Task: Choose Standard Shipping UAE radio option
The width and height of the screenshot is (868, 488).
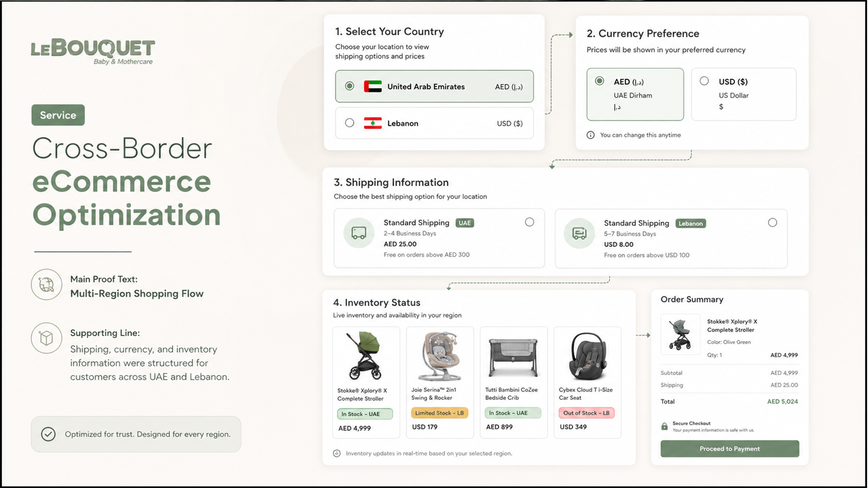Action: (529, 222)
